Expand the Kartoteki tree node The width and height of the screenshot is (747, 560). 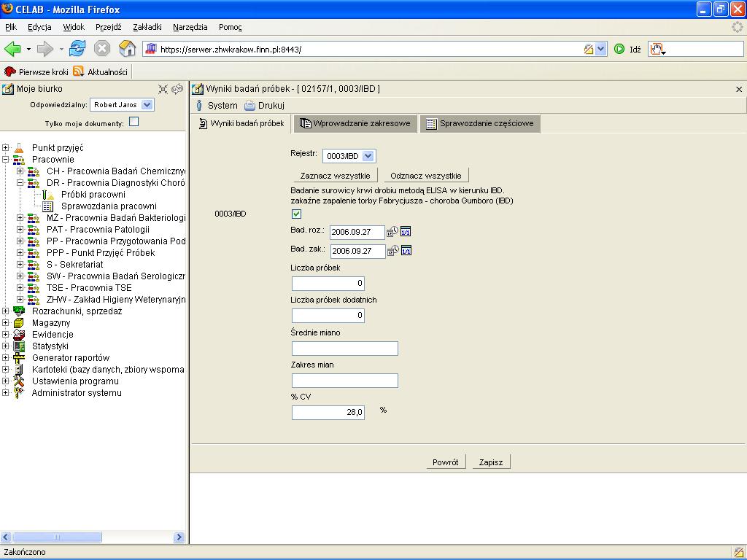[x=5, y=370]
